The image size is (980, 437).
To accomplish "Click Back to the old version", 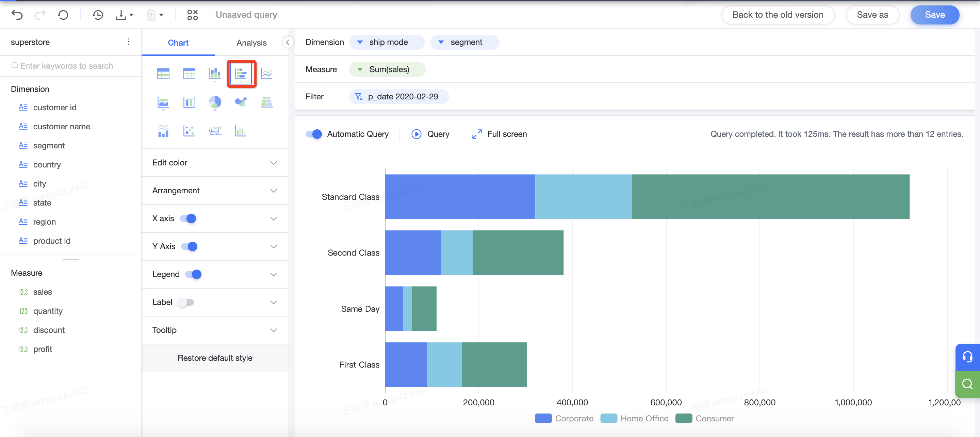I will [778, 15].
